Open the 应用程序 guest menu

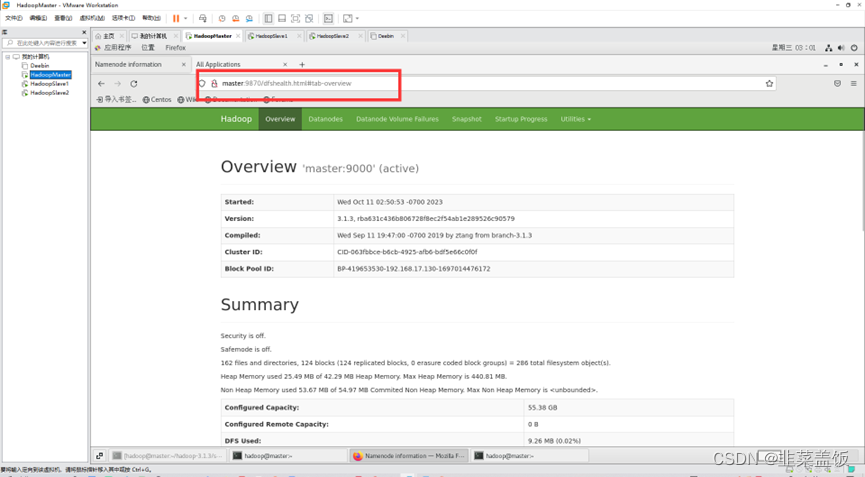click(117, 48)
